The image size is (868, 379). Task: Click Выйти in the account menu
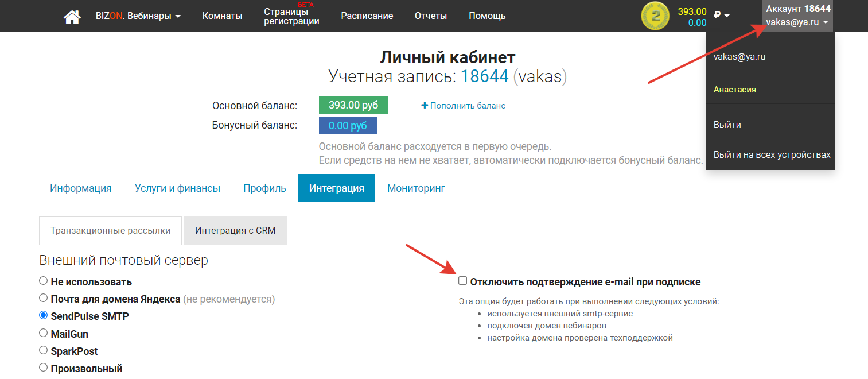[x=727, y=125]
